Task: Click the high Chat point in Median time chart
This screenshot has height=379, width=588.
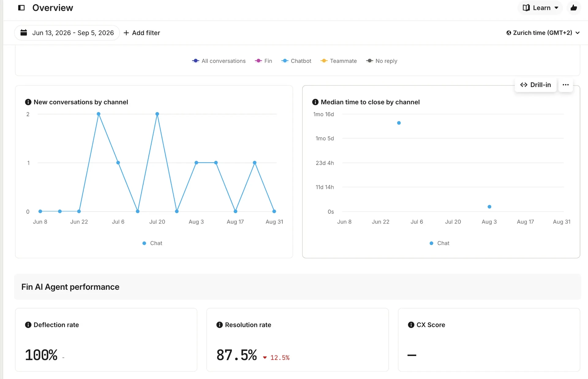Action: click(x=399, y=123)
